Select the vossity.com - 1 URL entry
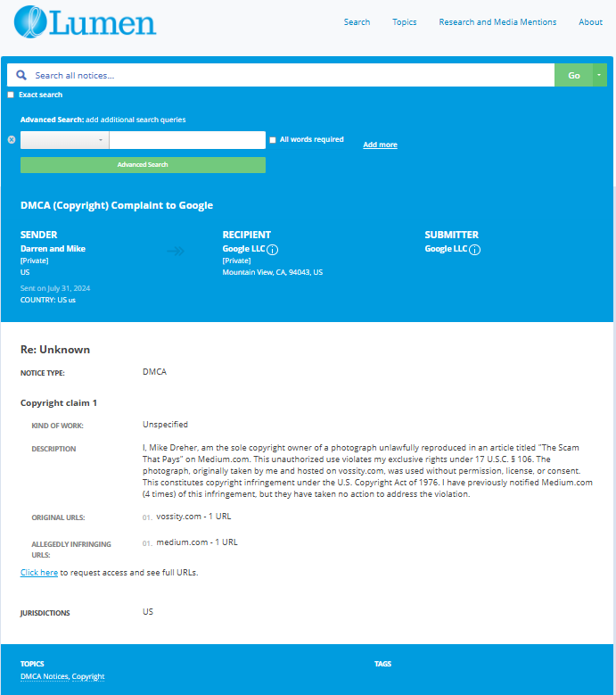The width and height of the screenshot is (616, 695). (x=193, y=517)
